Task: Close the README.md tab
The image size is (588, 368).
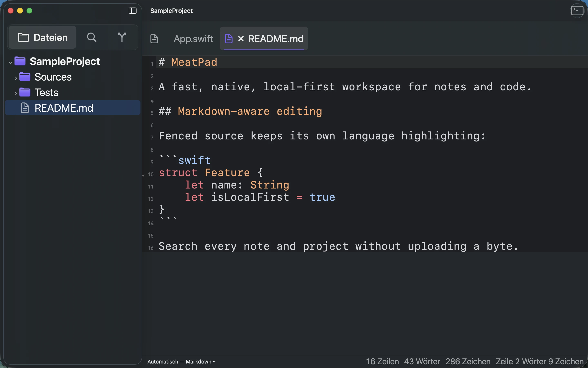Action: (241, 39)
